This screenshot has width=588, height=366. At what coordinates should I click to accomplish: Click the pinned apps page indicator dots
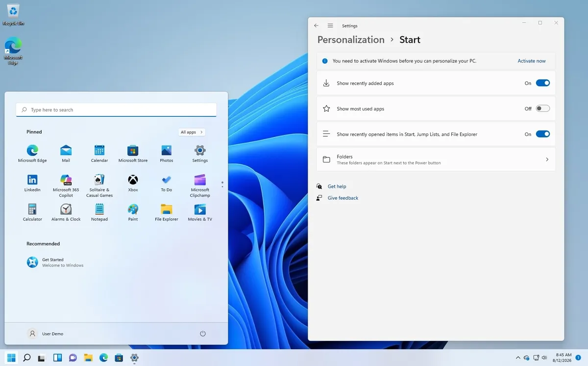[x=222, y=184]
